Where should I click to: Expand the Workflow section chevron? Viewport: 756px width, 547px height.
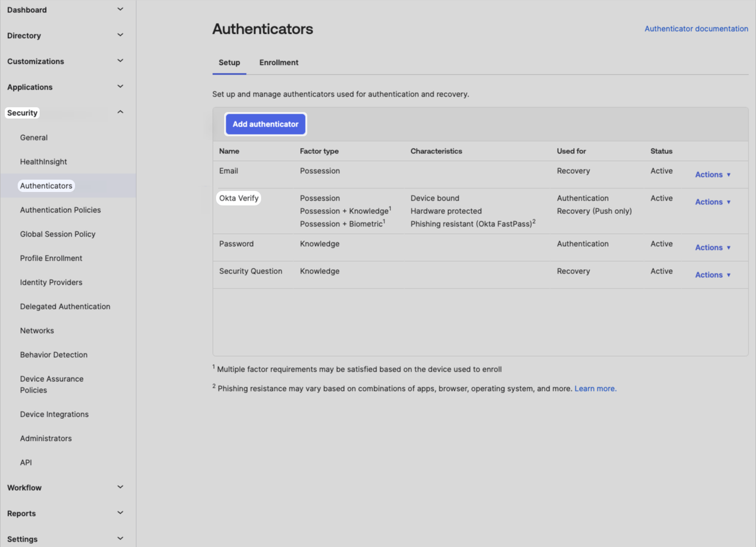[120, 487]
